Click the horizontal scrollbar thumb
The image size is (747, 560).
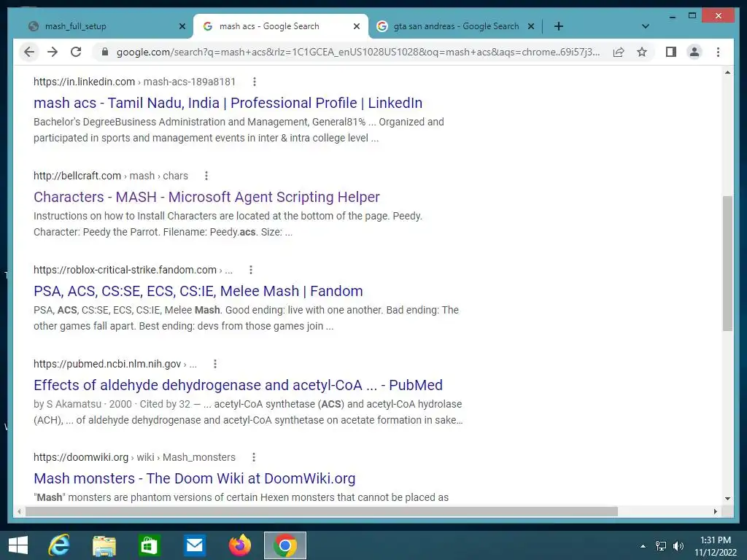click(x=322, y=511)
